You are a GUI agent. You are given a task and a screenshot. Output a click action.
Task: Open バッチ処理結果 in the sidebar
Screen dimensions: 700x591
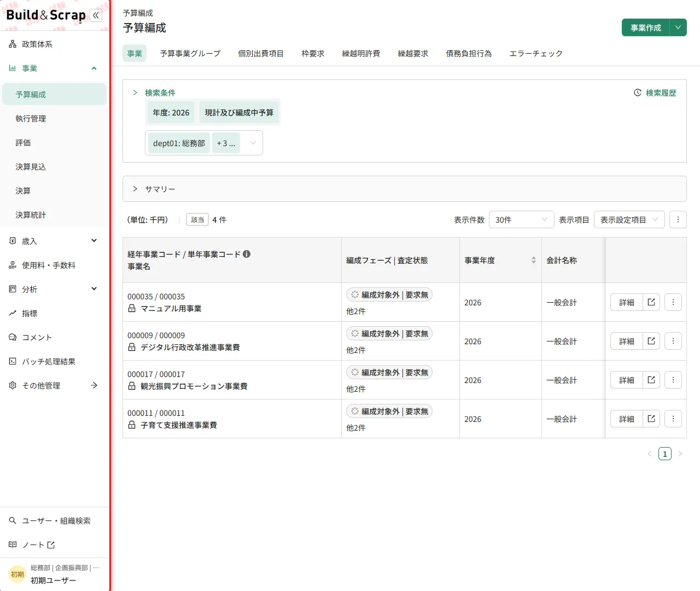point(55,362)
